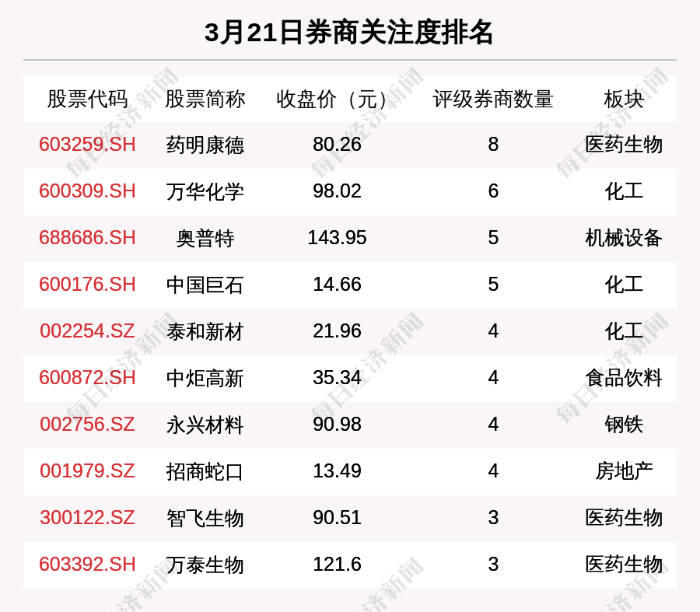Click stock code 300122.SZ

(x=87, y=518)
